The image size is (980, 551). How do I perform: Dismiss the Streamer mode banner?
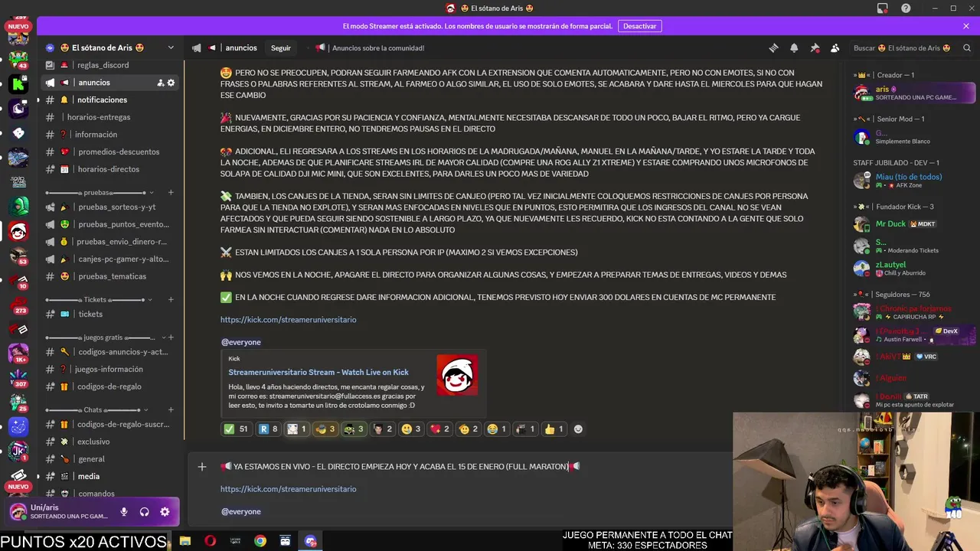pyautogui.click(x=966, y=26)
